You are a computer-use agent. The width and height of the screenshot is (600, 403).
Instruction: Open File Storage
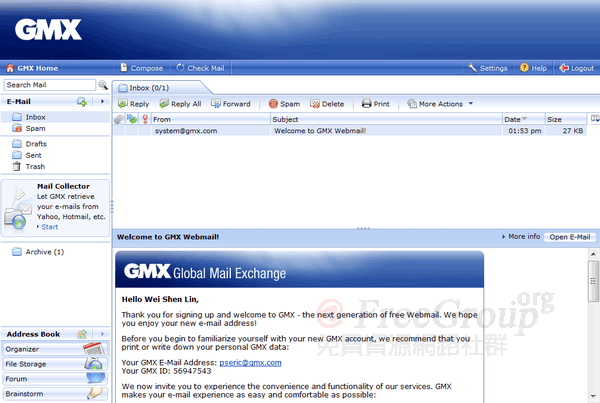[x=55, y=364]
